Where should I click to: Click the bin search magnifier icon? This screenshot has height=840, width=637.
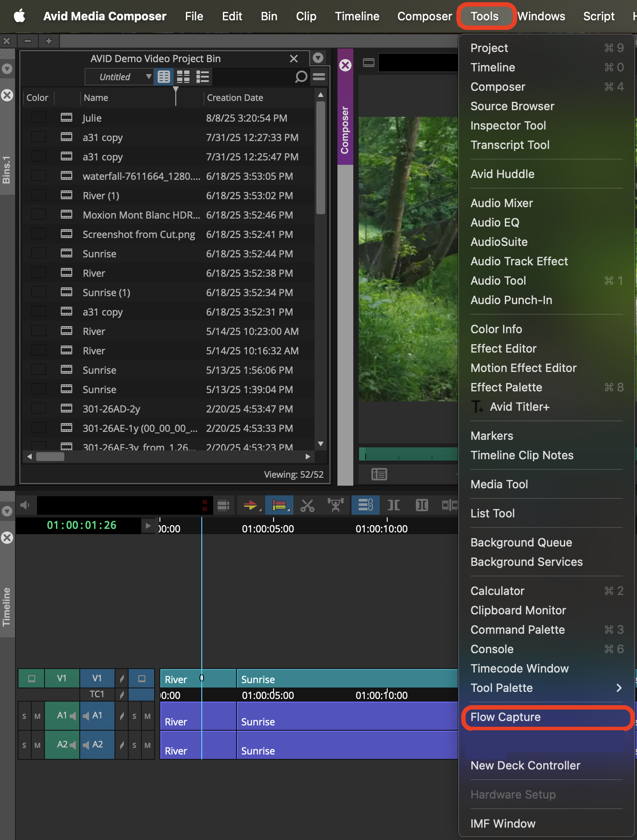pos(301,77)
